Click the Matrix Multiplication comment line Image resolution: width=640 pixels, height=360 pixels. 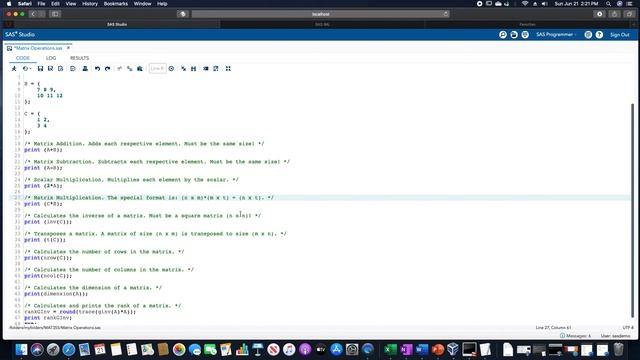tap(149, 198)
